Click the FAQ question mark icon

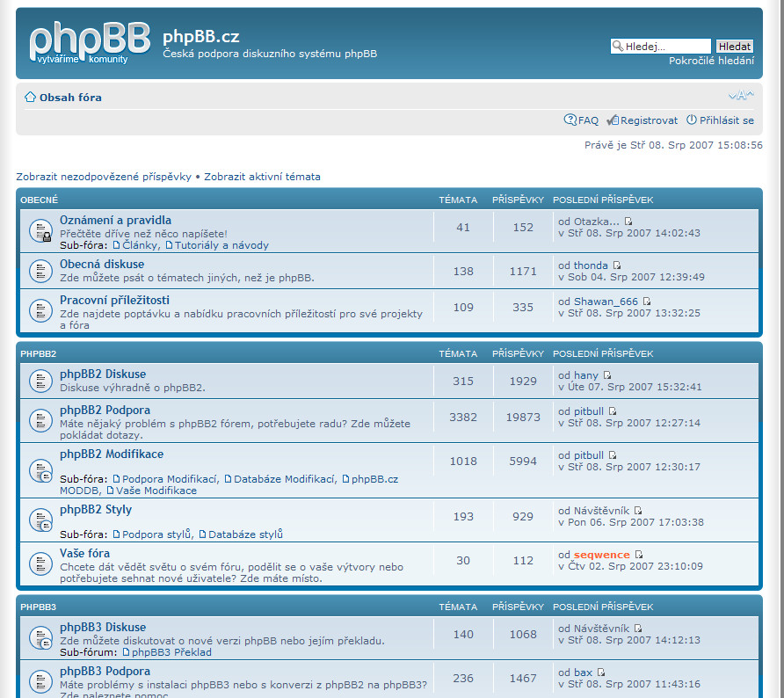click(x=570, y=120)
